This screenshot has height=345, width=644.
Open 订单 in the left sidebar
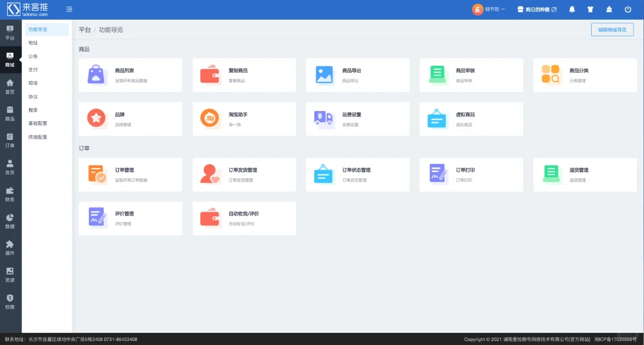tap(10, 140)
